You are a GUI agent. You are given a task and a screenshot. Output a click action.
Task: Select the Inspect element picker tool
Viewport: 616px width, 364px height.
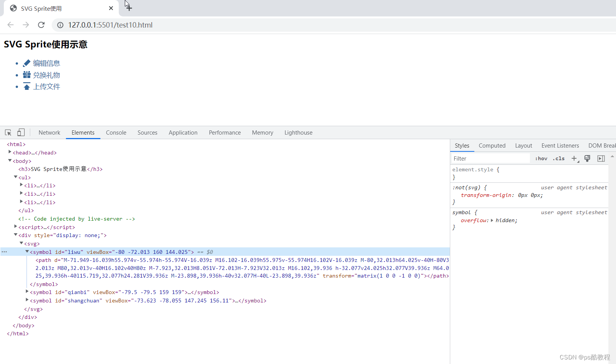point(8,132)
